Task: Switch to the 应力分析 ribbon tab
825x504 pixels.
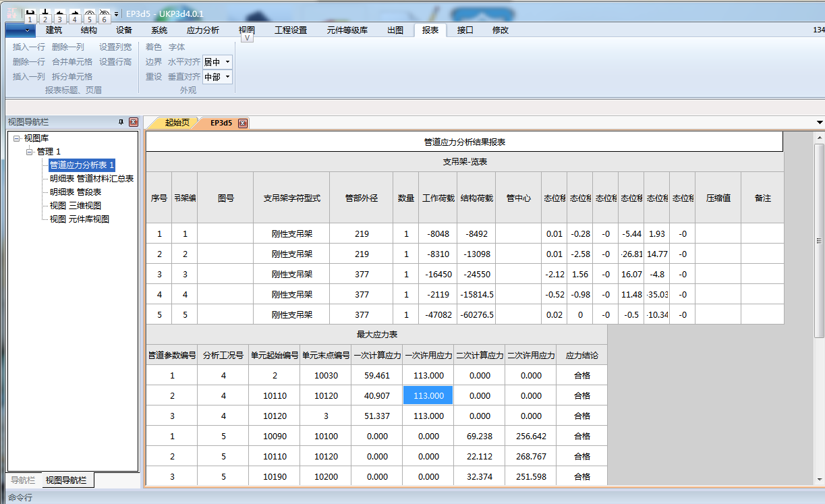Action: 202,30
